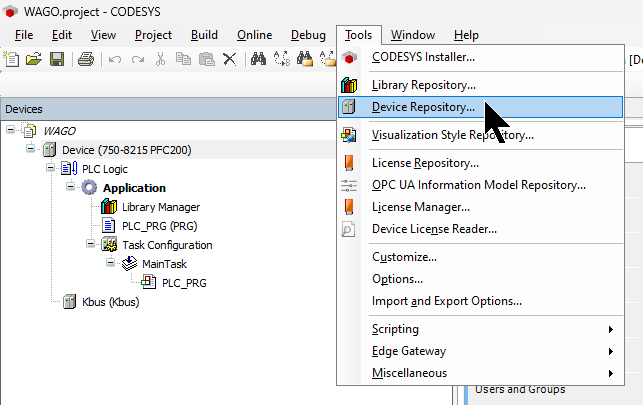Click the Device (750-8215 PFC200) controller icon
The width and height of the screenshot is (643, 405).
(50, 150)
